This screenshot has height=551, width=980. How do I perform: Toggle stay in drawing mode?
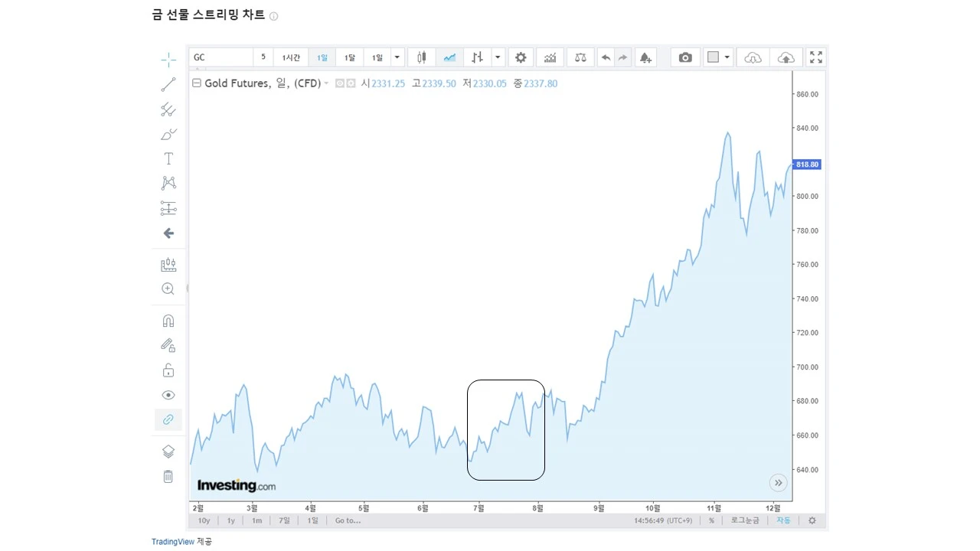pyautogui.click(x=168, y=345)
